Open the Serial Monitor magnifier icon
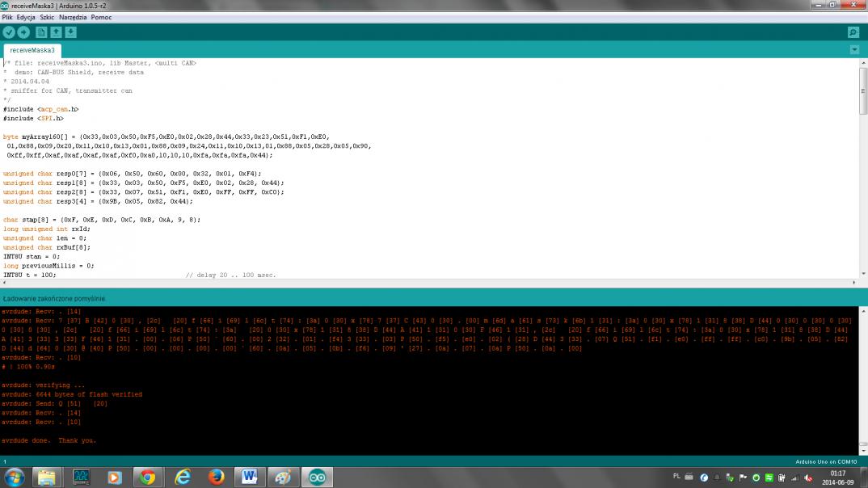Image resolution: width=868 pixels, height=488 pixels. pos(853,32)
